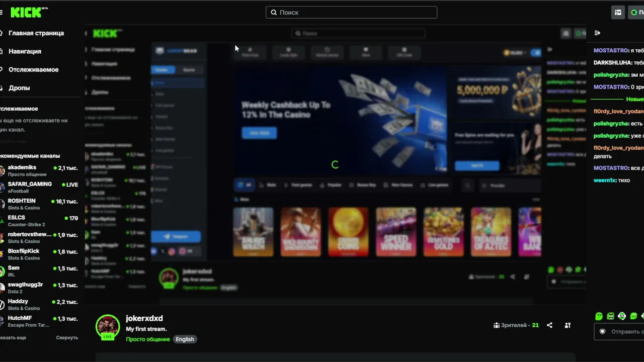Click weern1x username in chat

(605, 180)
